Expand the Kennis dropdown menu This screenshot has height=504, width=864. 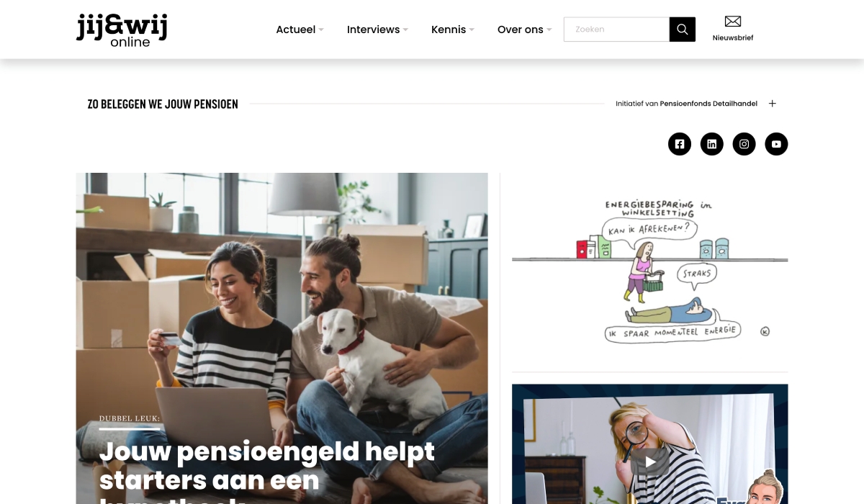(x=453, y=30)
